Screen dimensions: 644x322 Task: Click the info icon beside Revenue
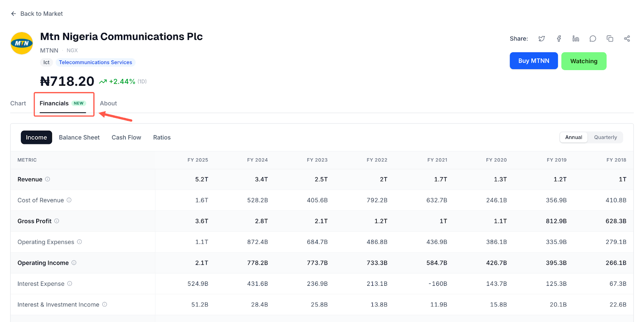[x=47, y=179]
